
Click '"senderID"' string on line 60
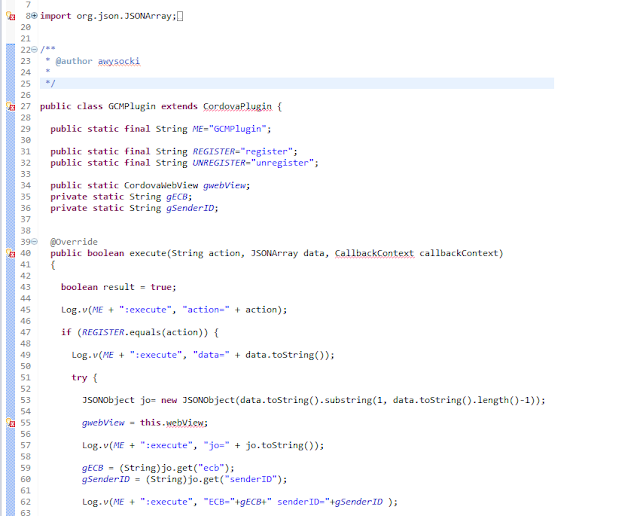(x=251, y=479)
